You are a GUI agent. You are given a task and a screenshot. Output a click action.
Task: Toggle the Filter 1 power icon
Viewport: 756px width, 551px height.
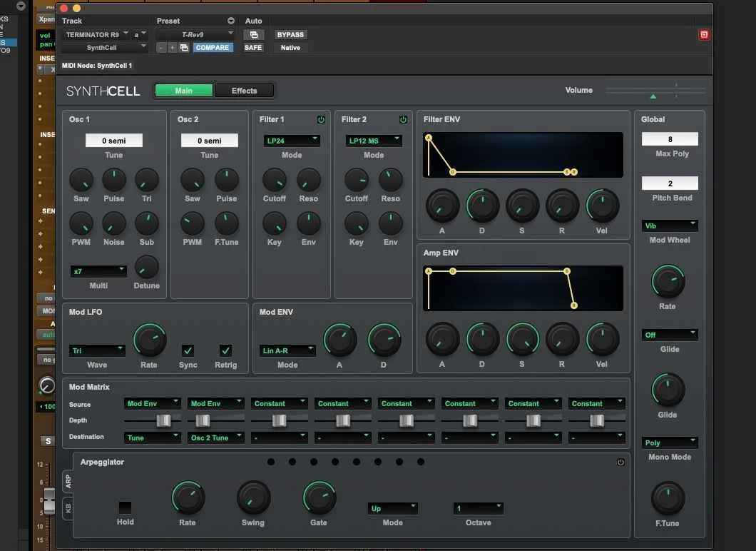pos(322,120)
